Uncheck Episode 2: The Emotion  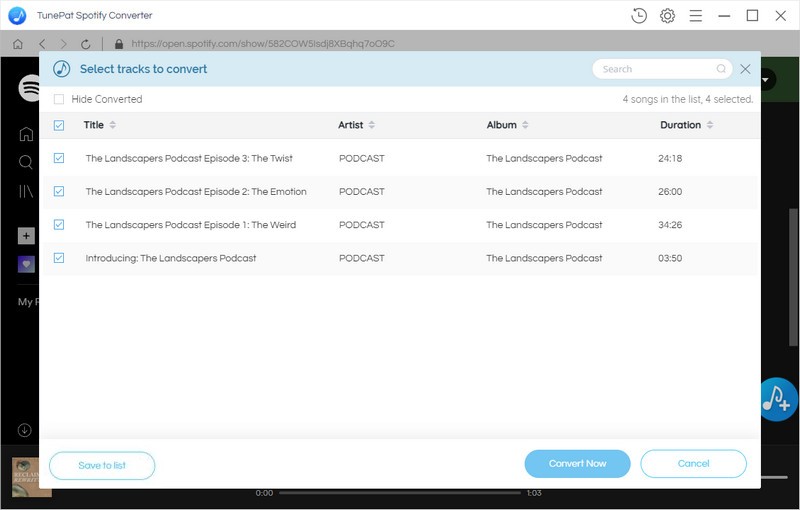[x=59, y=191]
